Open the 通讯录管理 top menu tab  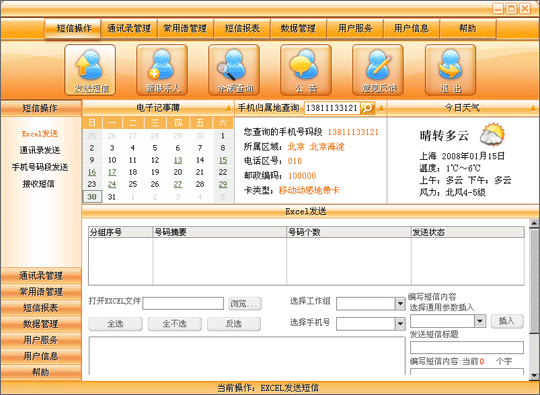click(x=129, y=29)
